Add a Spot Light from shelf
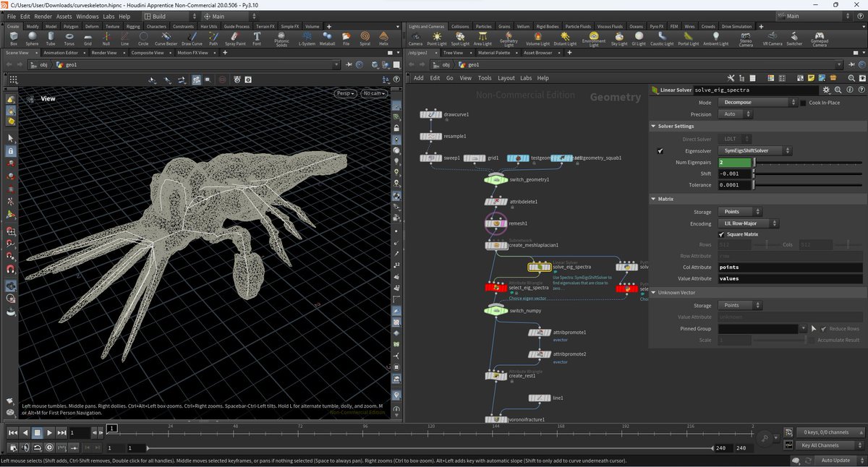868x467 pixels. [460, 38]
